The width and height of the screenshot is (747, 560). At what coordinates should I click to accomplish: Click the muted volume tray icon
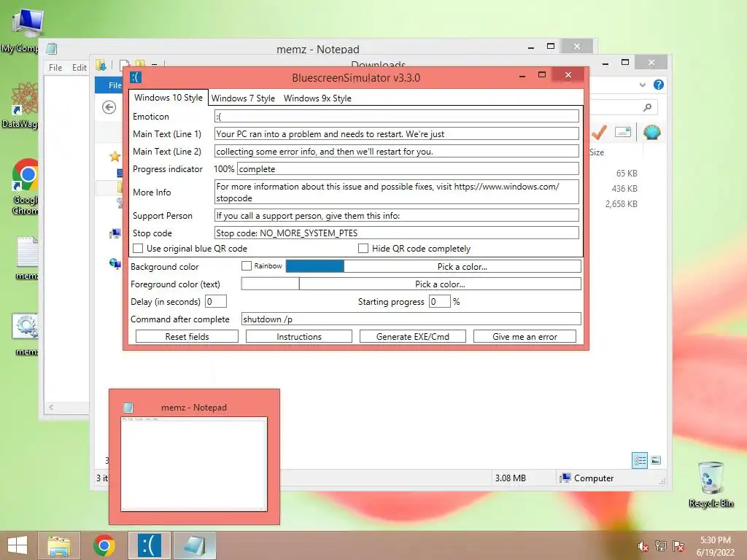[x=643, y=547]
